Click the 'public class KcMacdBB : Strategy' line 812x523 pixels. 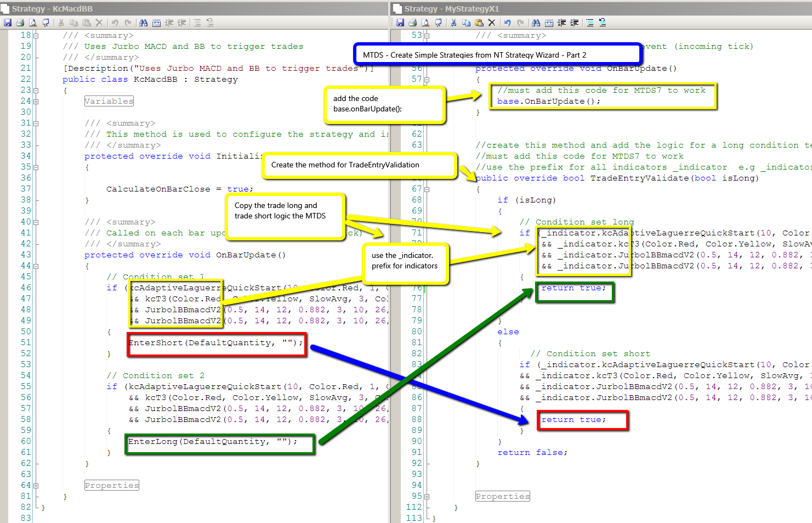point(150,80)
